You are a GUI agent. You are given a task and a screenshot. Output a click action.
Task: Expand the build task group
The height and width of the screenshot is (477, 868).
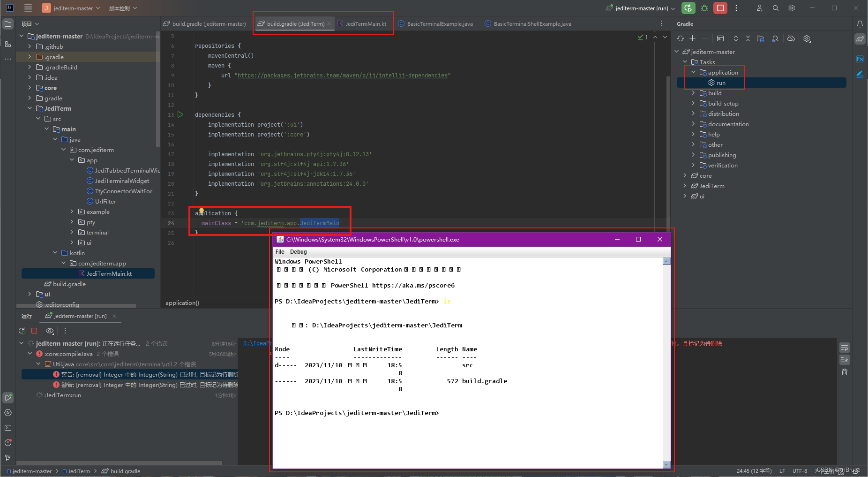tap(694, 93)
